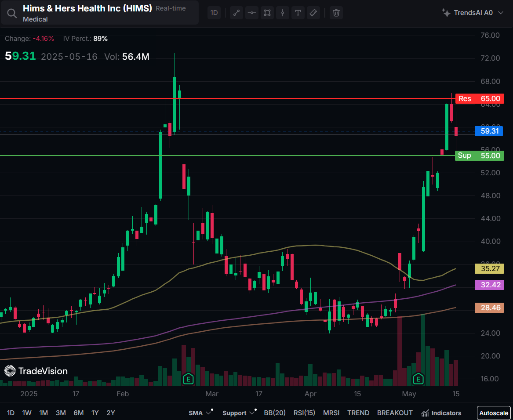This screenshot has height=420, width=513.
Task: Select the text annotation tool
Action: coord(298,13)
